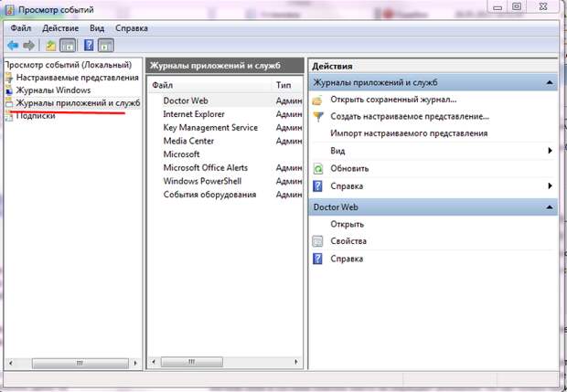
Task: Click the folder Up-one-level toolbar icon
Action: pyautogui.click(x=50, y=46)
